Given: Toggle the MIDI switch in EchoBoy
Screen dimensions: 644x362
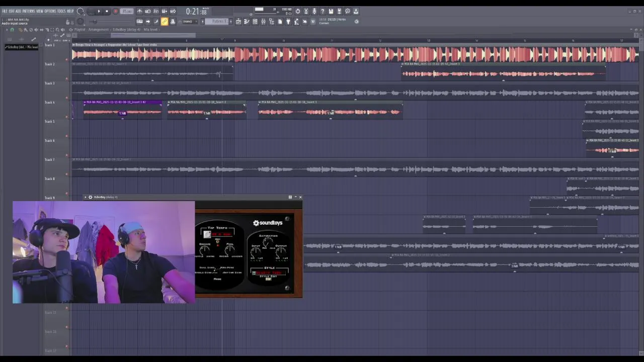Looking at the screenshot, I should (217, 241).
